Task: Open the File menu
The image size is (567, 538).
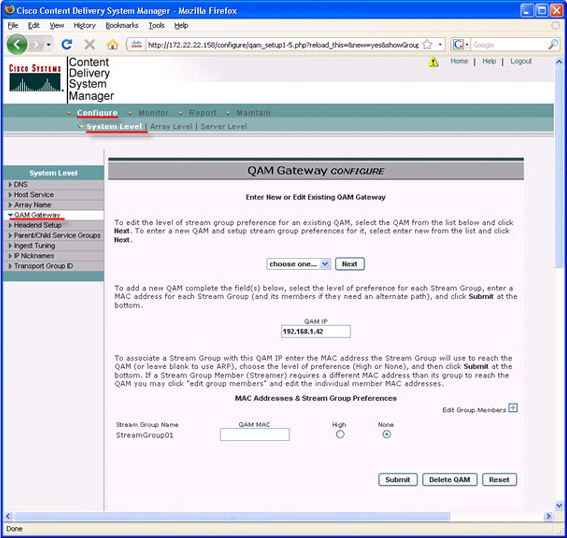Action: tap(13, 25)
